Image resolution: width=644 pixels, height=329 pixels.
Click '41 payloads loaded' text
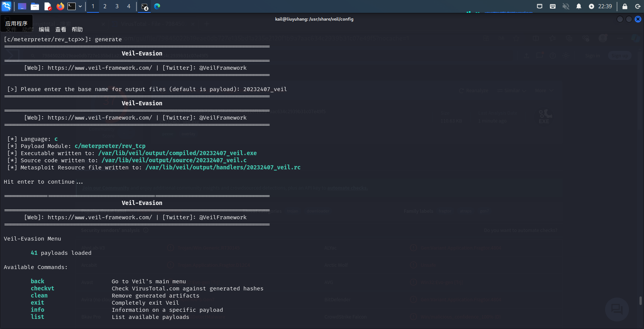(61, 253)
